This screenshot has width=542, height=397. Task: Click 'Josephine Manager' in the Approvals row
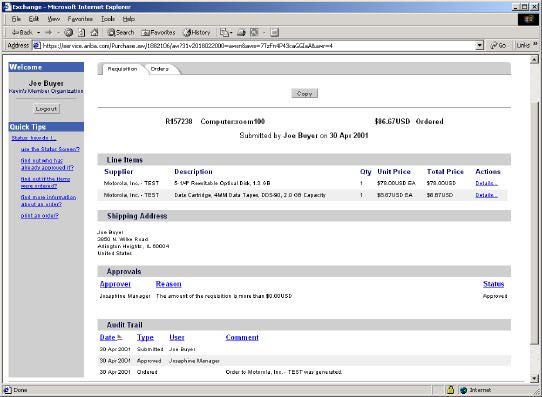click(x=125, y=296)
